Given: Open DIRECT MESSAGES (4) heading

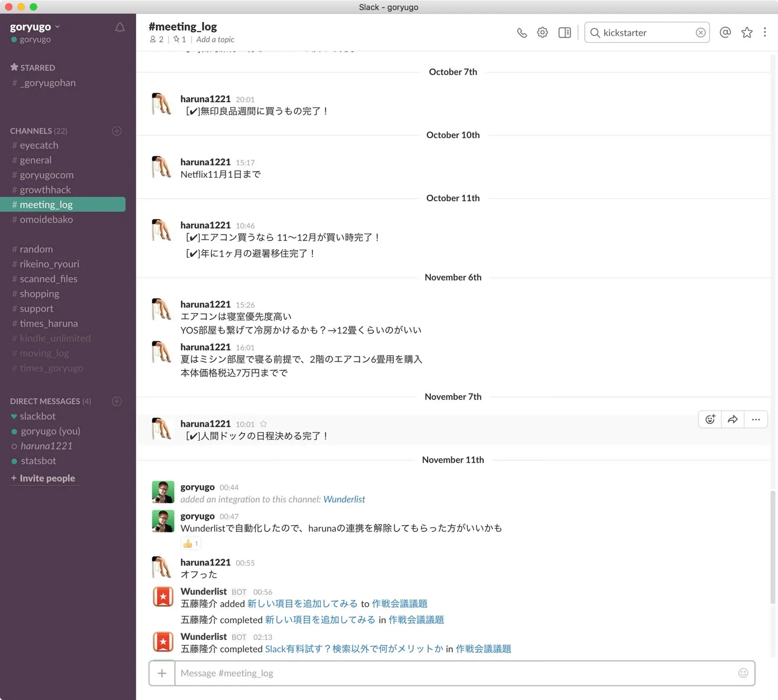Looking at the screenshot, I should coord(50,402).
